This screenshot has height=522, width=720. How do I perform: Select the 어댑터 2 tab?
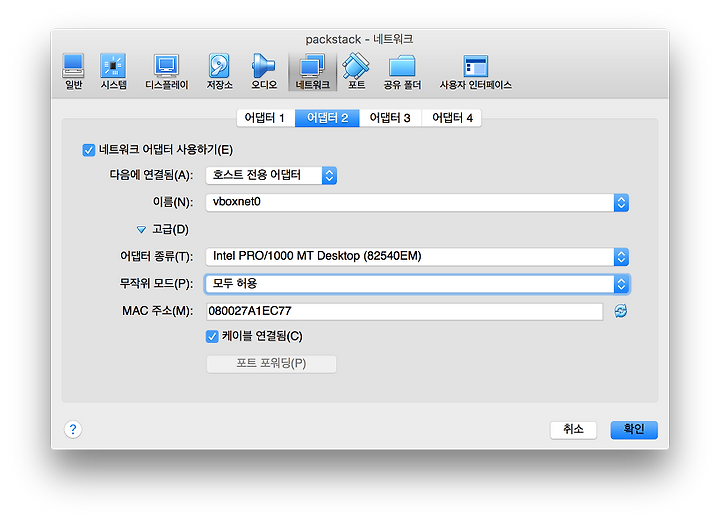pyautogui.click(x=327, y=118)
